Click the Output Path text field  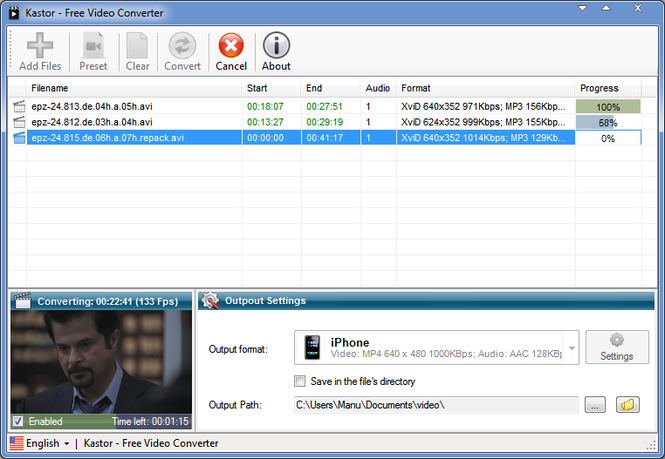[x=436, y=405]
